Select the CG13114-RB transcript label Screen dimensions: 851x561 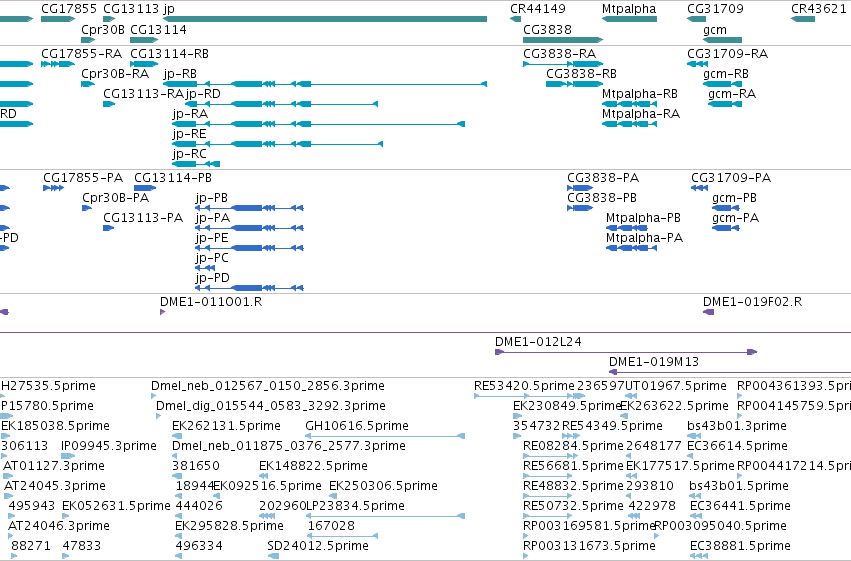coord(169,54)
